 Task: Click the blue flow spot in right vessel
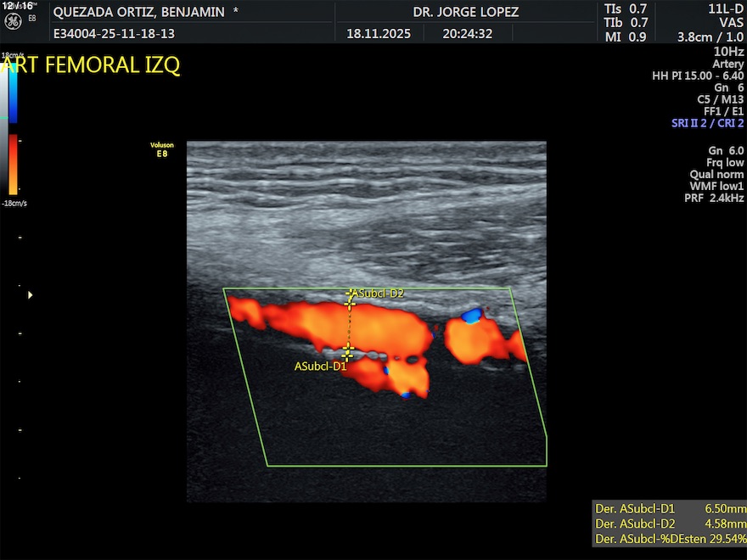471,316
